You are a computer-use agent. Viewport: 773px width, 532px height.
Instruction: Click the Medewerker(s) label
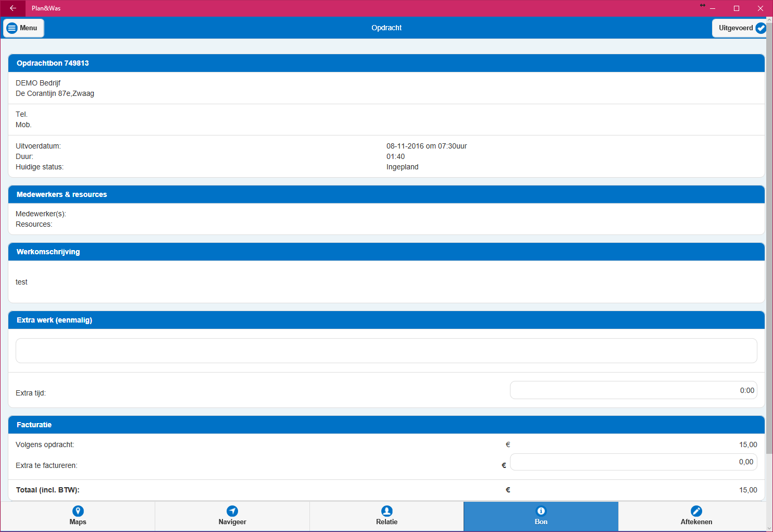click(41, 214)
